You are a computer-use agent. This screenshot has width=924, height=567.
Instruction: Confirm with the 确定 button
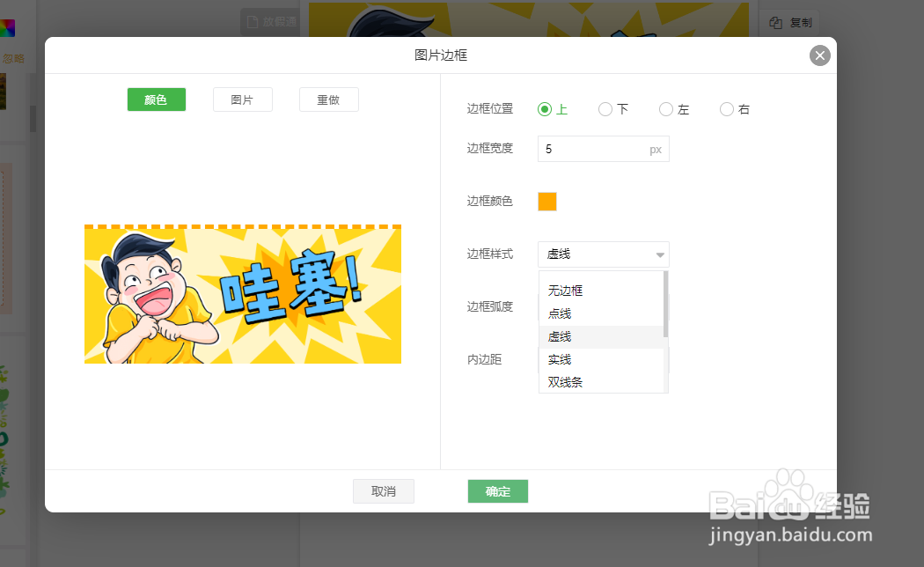pos(498,491)
